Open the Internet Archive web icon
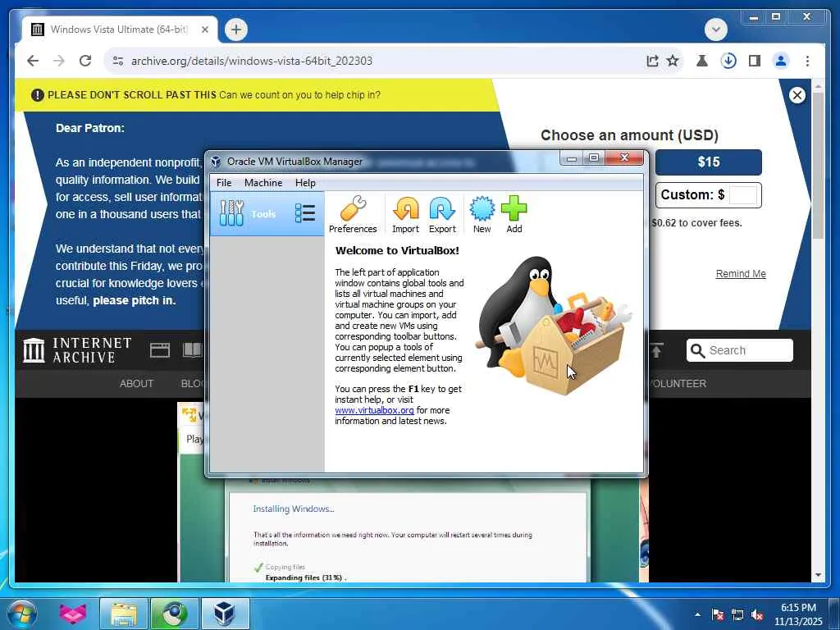The image size is (840, 630). (x=160, y=350)
